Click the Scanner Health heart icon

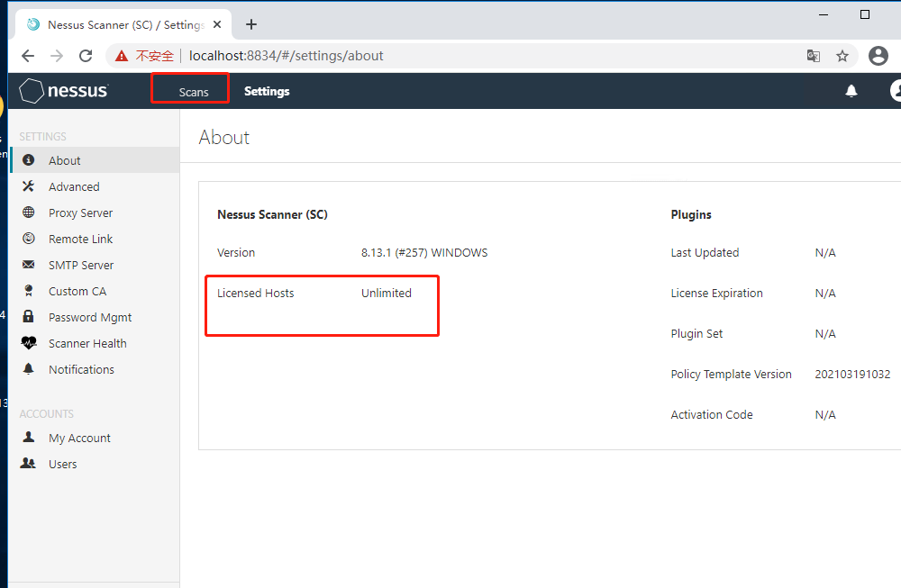(x=29, y=343)
